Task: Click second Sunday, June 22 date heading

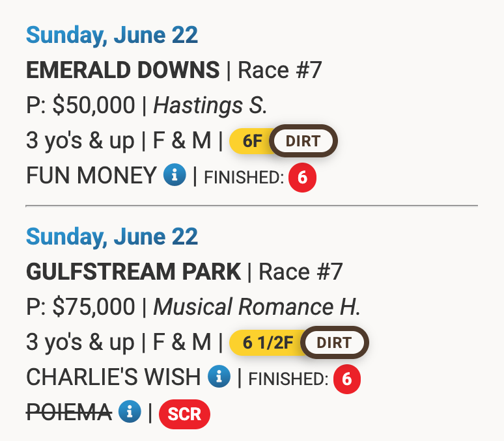Action: (112, 237)
